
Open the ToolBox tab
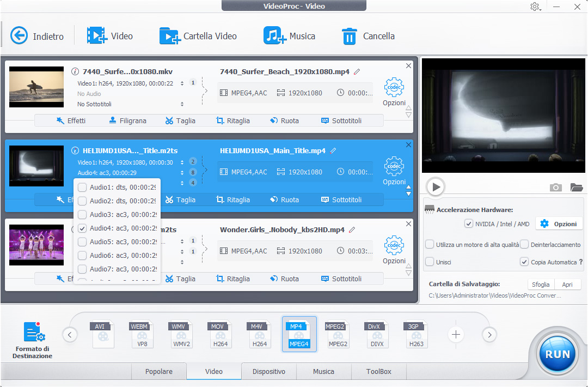pos(378,371)
